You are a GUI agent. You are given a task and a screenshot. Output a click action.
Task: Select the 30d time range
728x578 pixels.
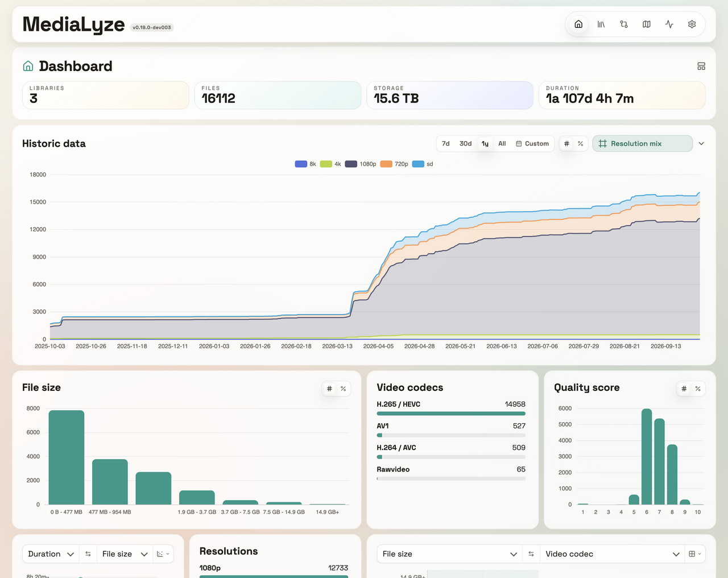pos(466,143)
